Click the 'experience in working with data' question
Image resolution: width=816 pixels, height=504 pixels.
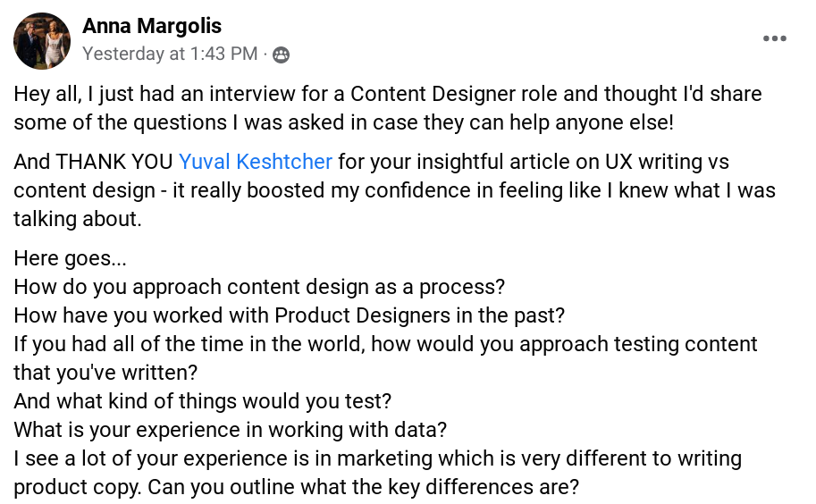tap(230, 430)
